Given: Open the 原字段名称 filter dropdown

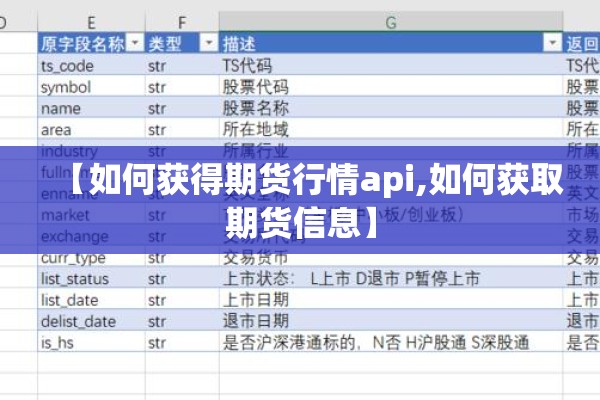Looking at the screenshot, I should point(135,42).
